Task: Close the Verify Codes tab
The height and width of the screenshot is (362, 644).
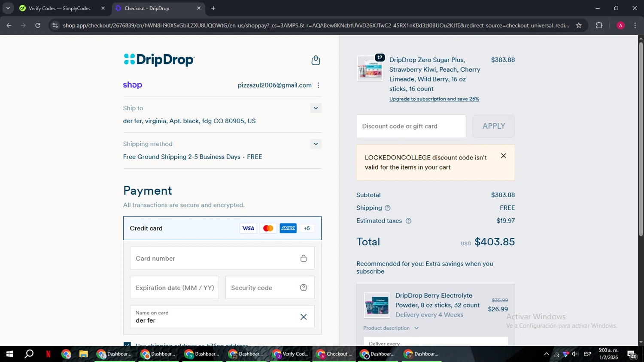Action: (x=103, y=8)
